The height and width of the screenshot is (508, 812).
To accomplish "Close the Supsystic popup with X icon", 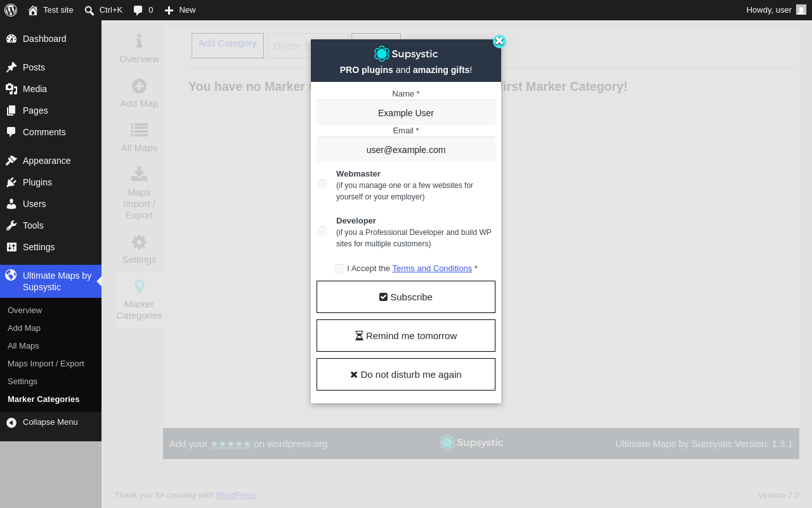I will coord(499,41).
